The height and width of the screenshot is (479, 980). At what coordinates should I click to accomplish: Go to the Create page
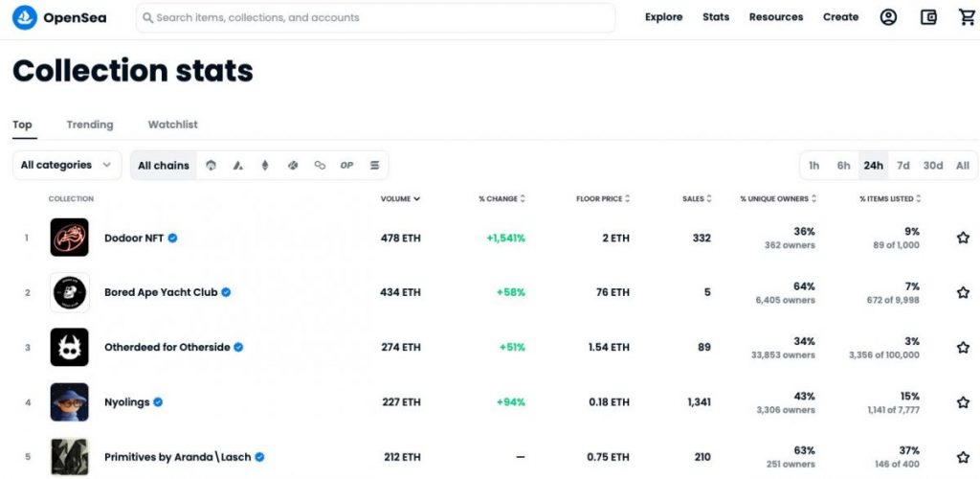click(840, 17)
